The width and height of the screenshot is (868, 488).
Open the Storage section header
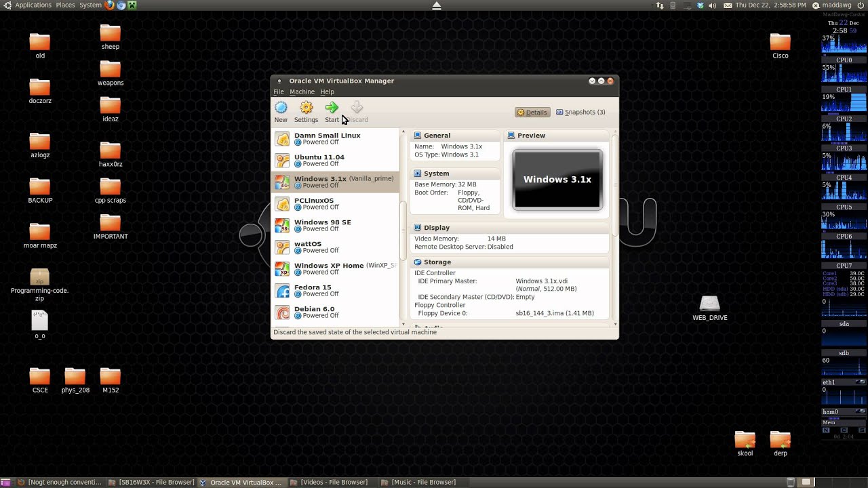[509, 262]
